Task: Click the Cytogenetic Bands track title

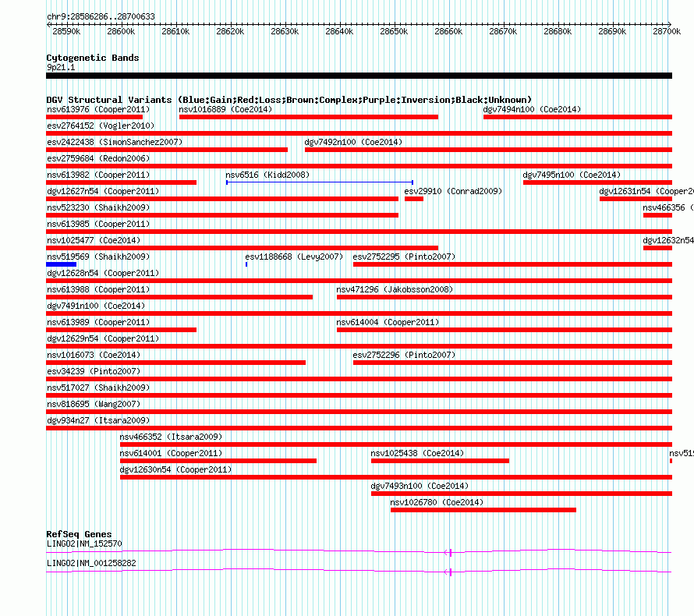Action: (93, 58)
